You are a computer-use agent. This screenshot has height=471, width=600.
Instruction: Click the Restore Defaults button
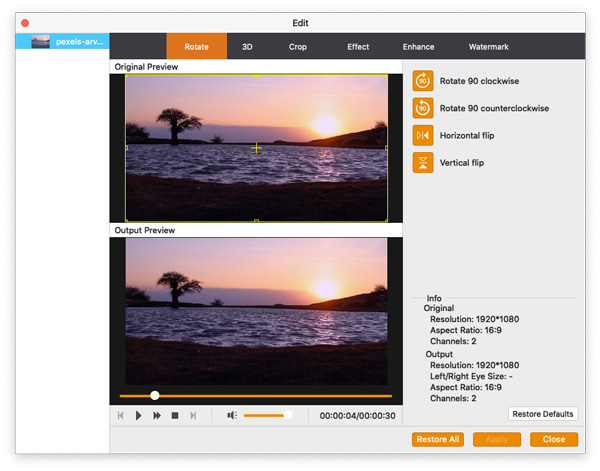click(543, 414)
